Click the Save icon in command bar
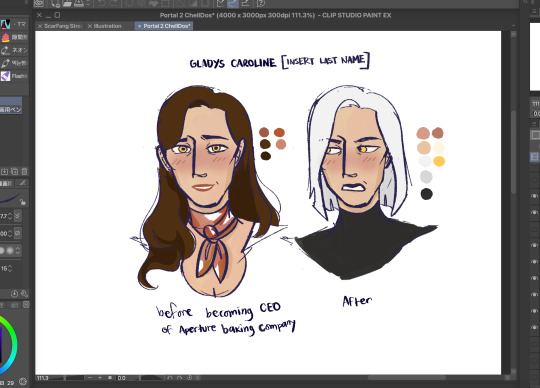This screenshot has height=388, width=540. (x=79, y=3)
